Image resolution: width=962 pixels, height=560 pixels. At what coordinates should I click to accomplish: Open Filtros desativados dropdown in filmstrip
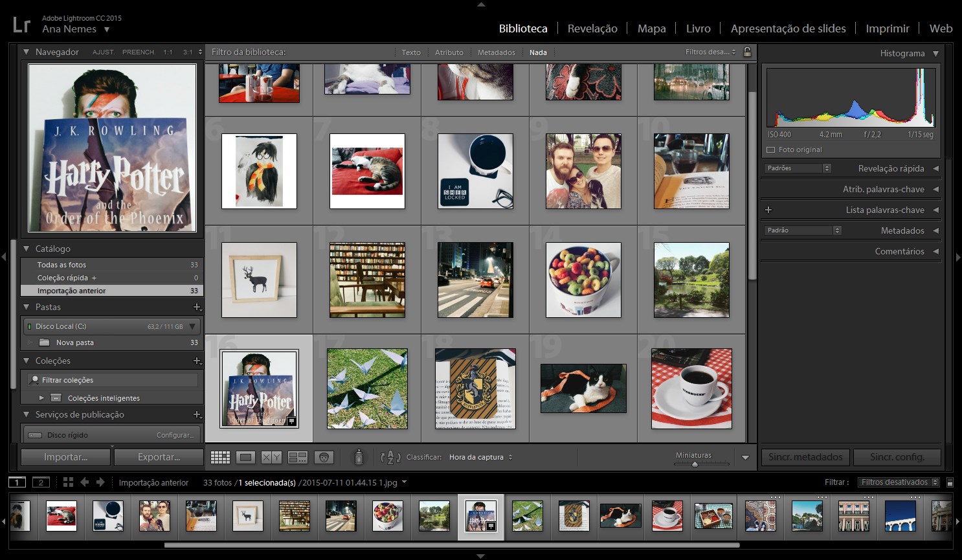[x=899, y=482]
